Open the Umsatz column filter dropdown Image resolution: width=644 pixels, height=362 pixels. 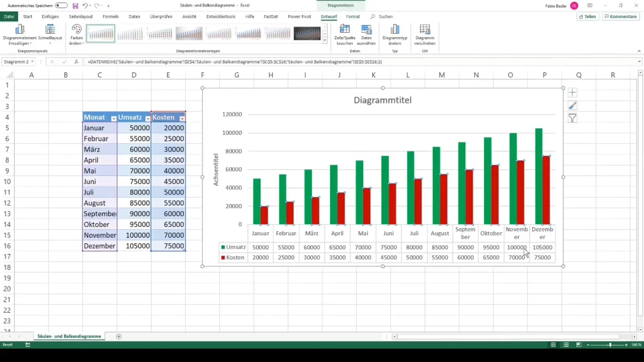pos(148,119)
